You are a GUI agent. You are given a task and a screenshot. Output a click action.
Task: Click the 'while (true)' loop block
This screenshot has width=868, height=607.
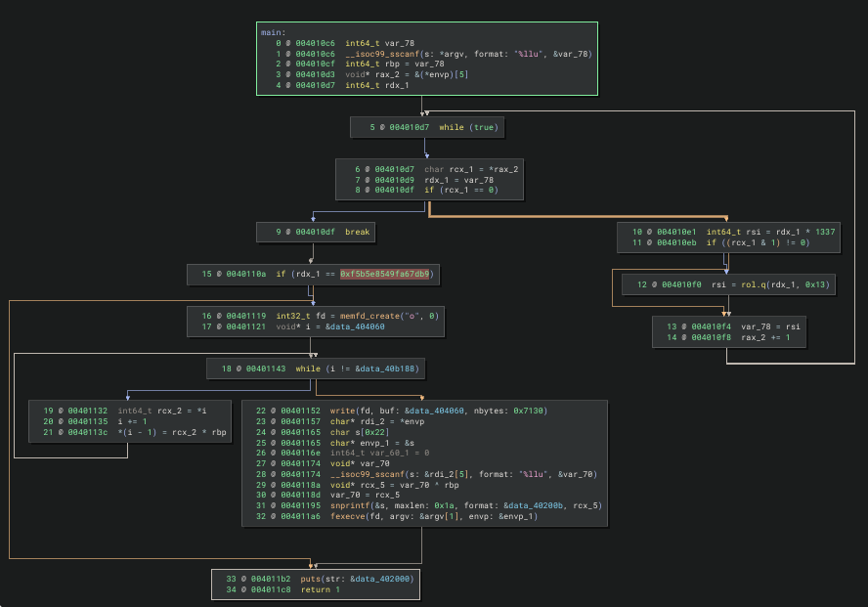click(426, 127)
